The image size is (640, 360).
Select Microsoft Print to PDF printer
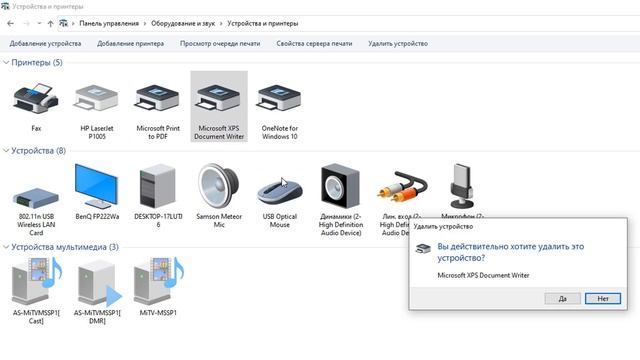(158, 99)
